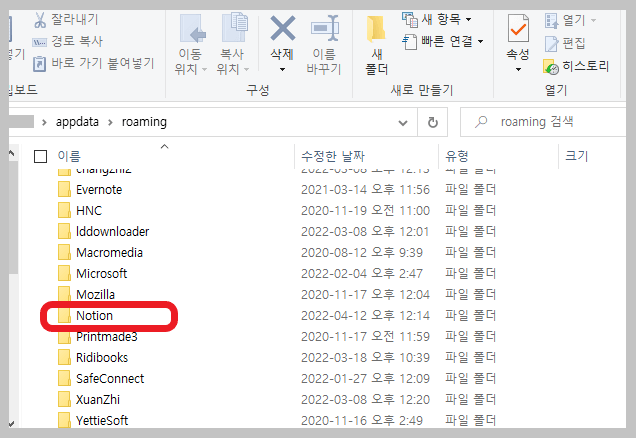Open the 속성 dropdown arrow

tap(518, 70)
